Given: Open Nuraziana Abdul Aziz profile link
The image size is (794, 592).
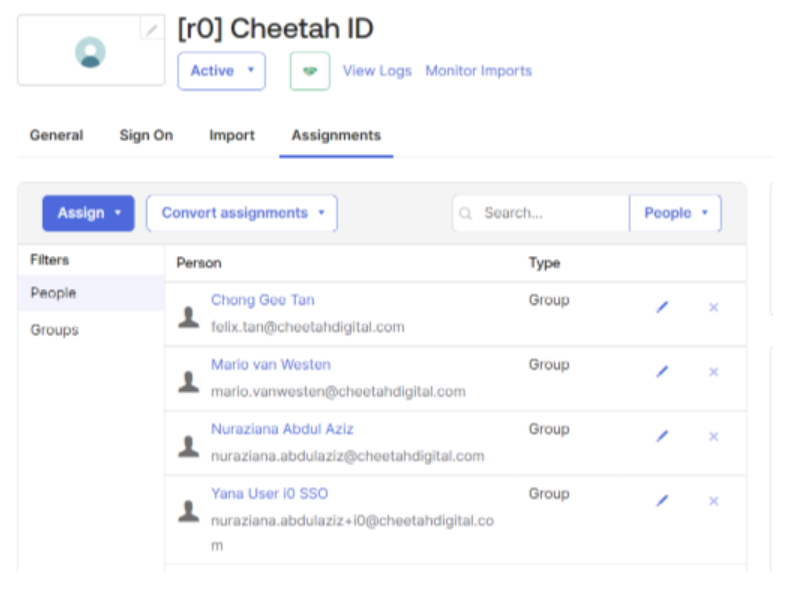Looking at the screenshot, I should click(281, 429).
